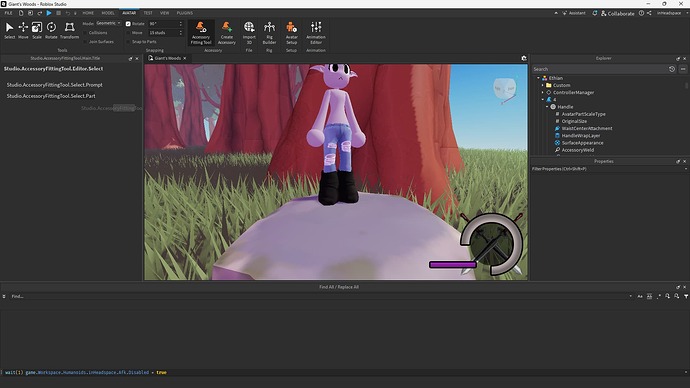Select OriginalSize in the Explorer tree

tap(574, 121)
